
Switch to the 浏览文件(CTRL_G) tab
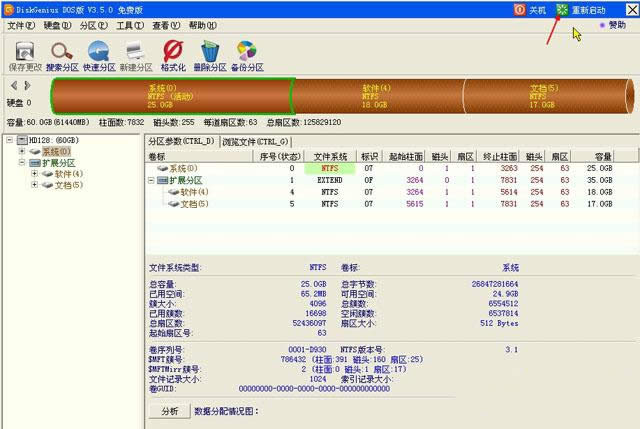(256, 141)
